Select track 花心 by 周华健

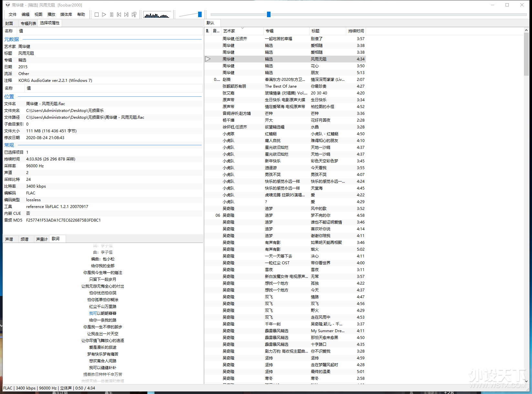[x=285, y=66]
